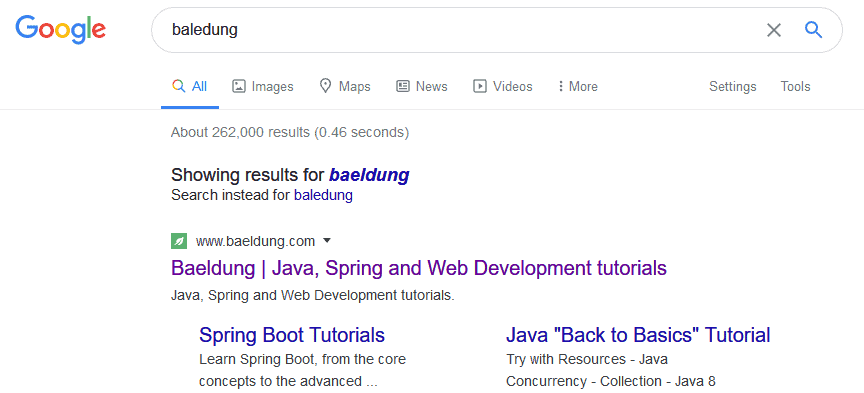The height and width of the screenshot is (393, 864).
Task: Switch to the News tab
Action: point(422,87)
